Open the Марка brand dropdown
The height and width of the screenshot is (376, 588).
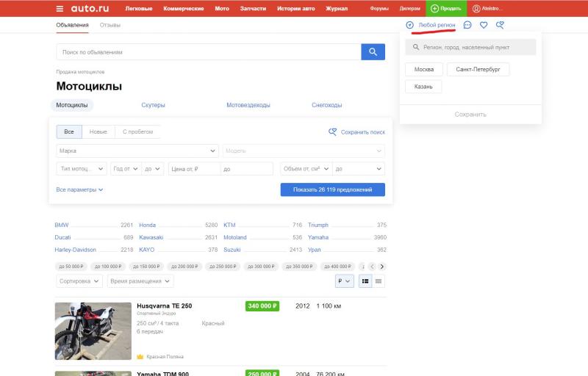[x=137, y=151]
